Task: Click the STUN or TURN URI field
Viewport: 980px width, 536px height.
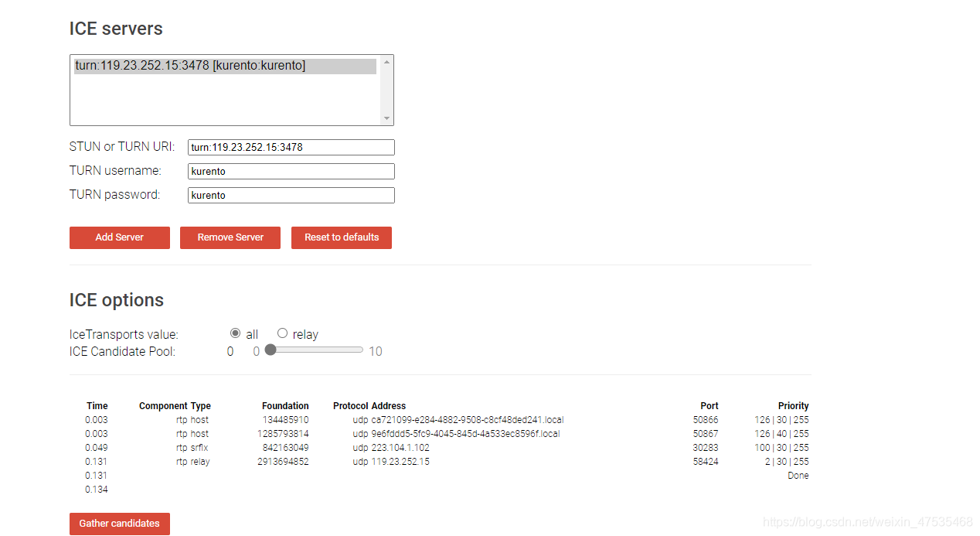Action: point(291,147)
